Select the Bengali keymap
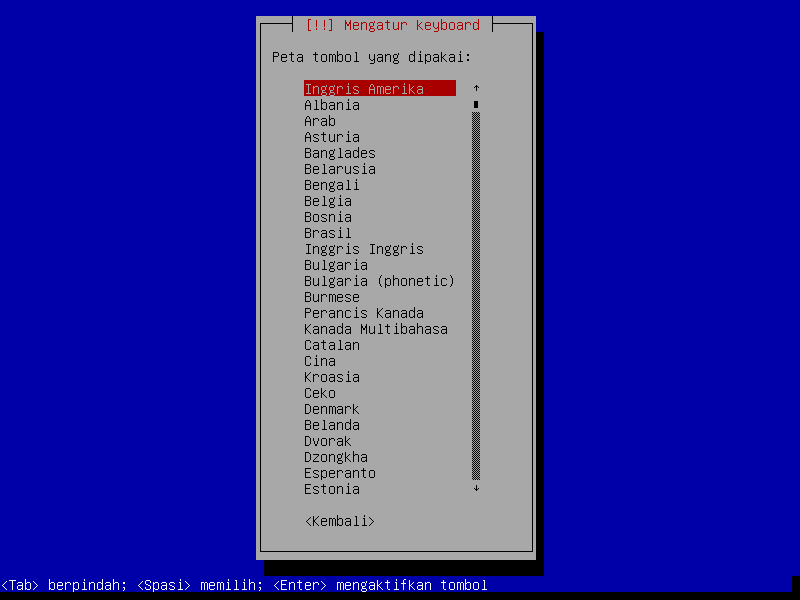The height and width of the screenshot is (600, 800). [332, 185]
